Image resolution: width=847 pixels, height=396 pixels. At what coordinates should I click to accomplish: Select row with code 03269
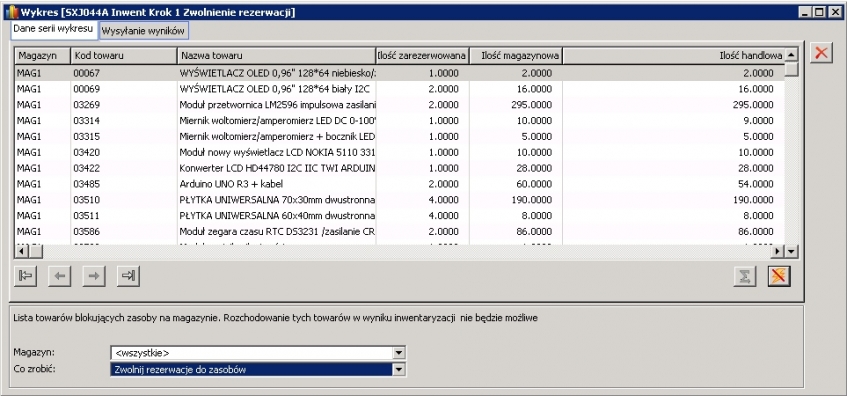coord(400,104)
